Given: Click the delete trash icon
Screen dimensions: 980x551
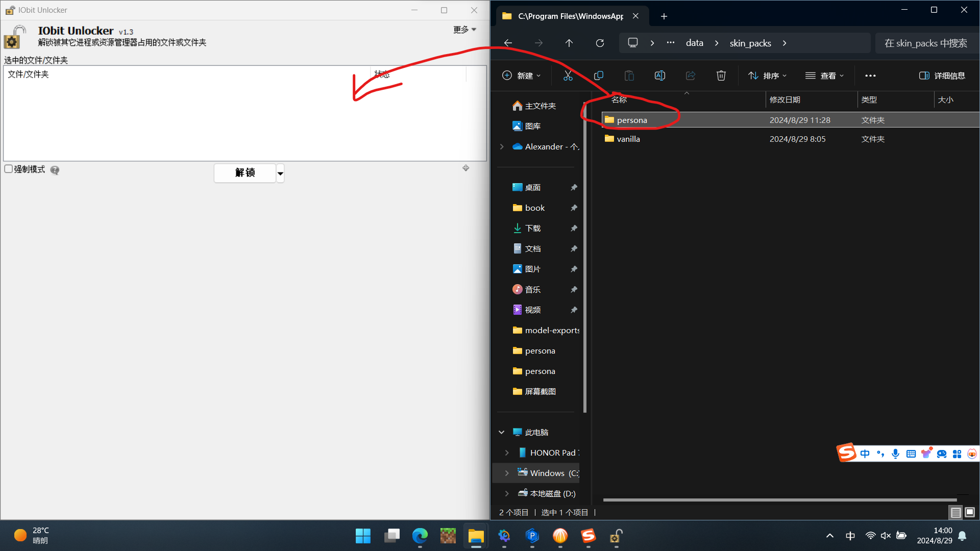Looking at the screenshot, I should (x=721, y=76).
